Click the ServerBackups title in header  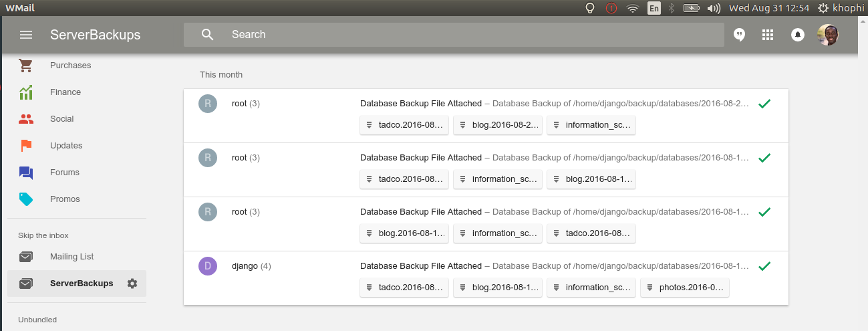tap(96, 35)
